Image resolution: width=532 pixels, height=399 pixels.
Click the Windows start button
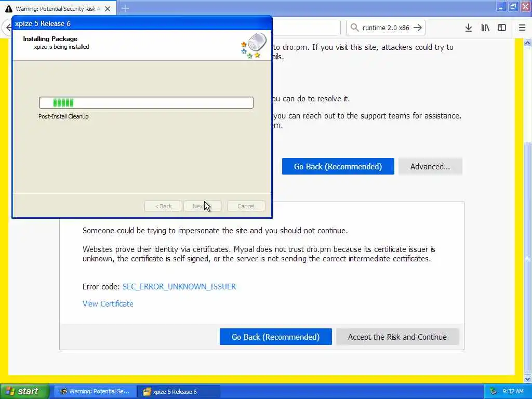[24, 391]
